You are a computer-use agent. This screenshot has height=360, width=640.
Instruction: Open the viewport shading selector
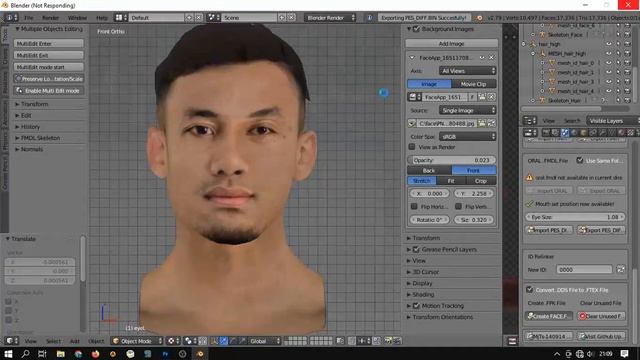[x=174, y=341]
